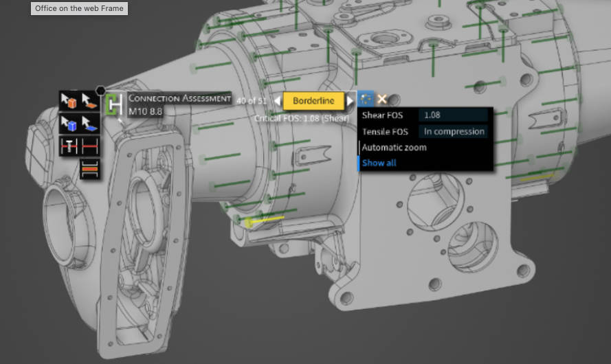Image resolution: width=611 pixels, height=364 pixels.
Task: Click the green Connection Assessment icon
Action: (x=113, y=104)
